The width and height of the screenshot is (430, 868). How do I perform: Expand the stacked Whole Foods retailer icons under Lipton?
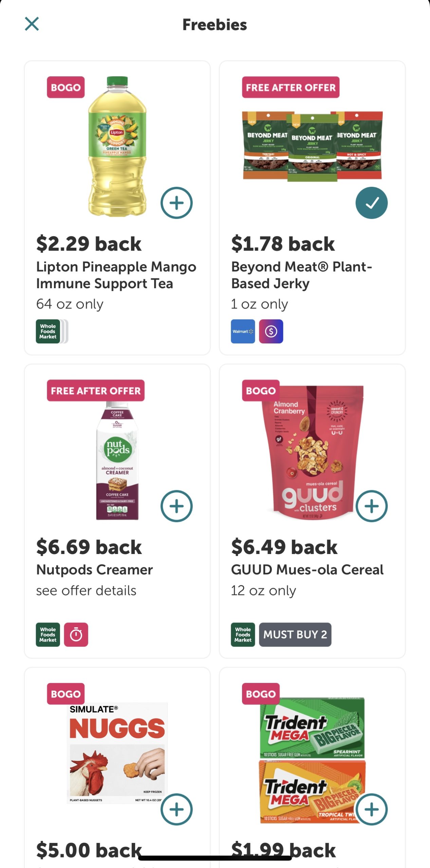(x=63, y=331)
